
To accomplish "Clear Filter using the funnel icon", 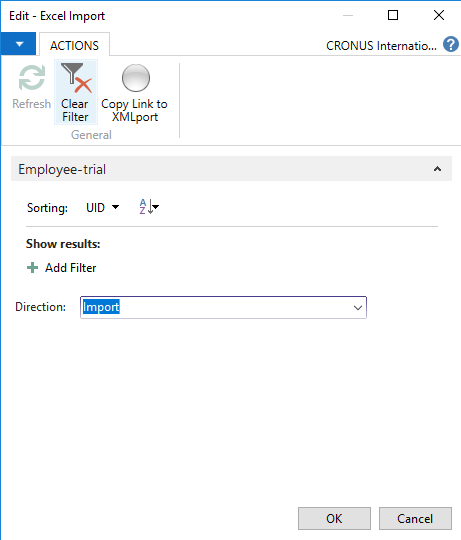I will pos(76,78).
